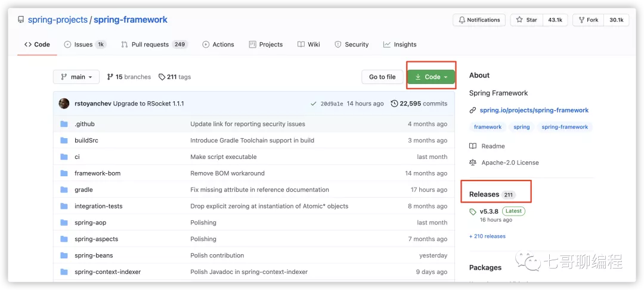Click the fork icon in Fork button

[x=581, y=20]
